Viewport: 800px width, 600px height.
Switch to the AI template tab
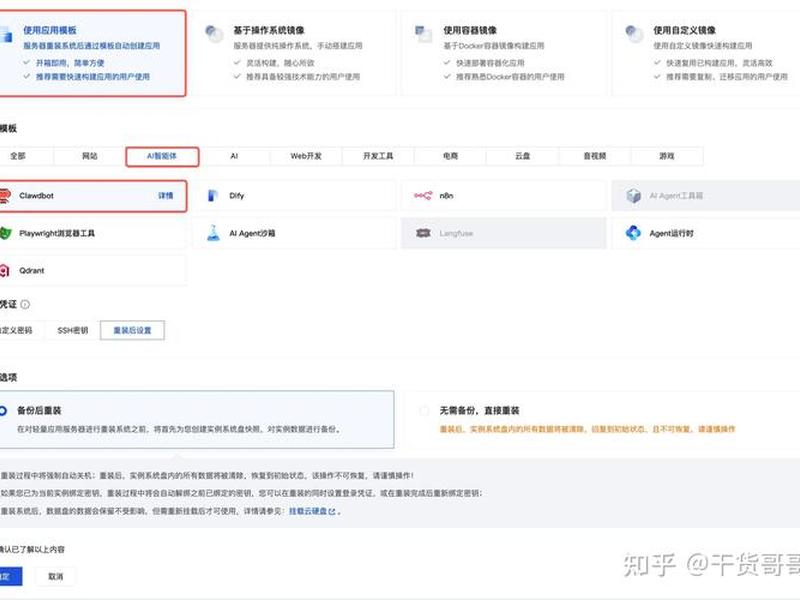(x=234, y=156)
